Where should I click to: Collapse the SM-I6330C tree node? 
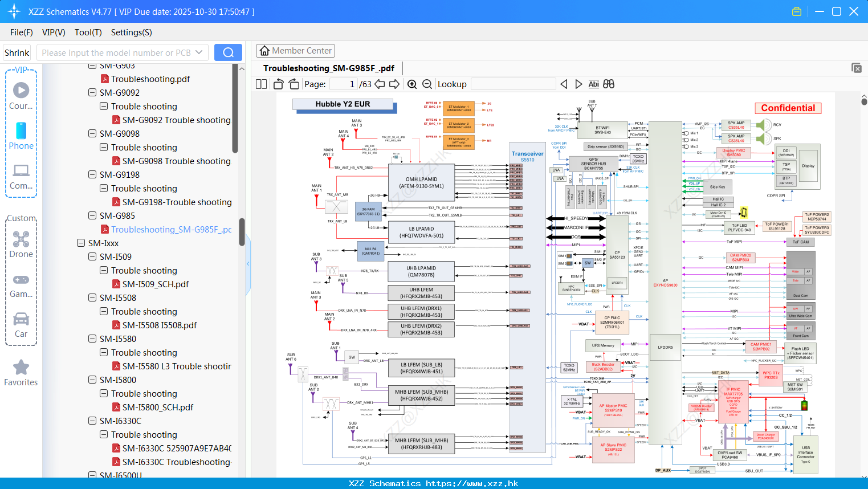tap(92, 421)
